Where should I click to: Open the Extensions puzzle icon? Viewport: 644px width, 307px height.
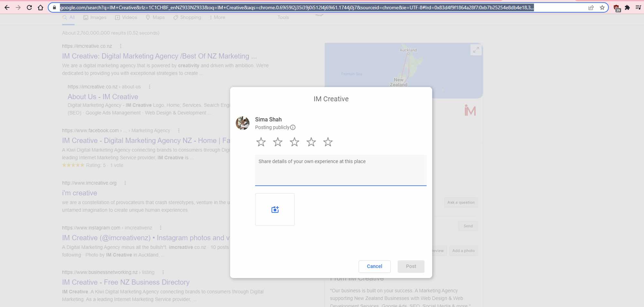coord(627,7)
